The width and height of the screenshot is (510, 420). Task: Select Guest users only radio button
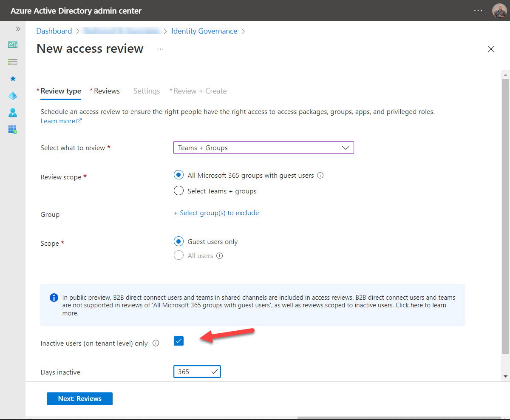click(x=179, y=241)
